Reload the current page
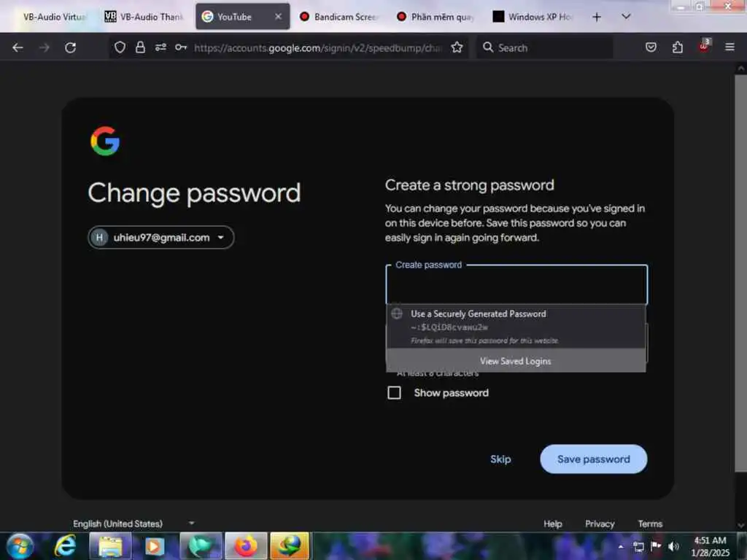Viewport: 747px width, 560px height. click(x=71, y=47)
